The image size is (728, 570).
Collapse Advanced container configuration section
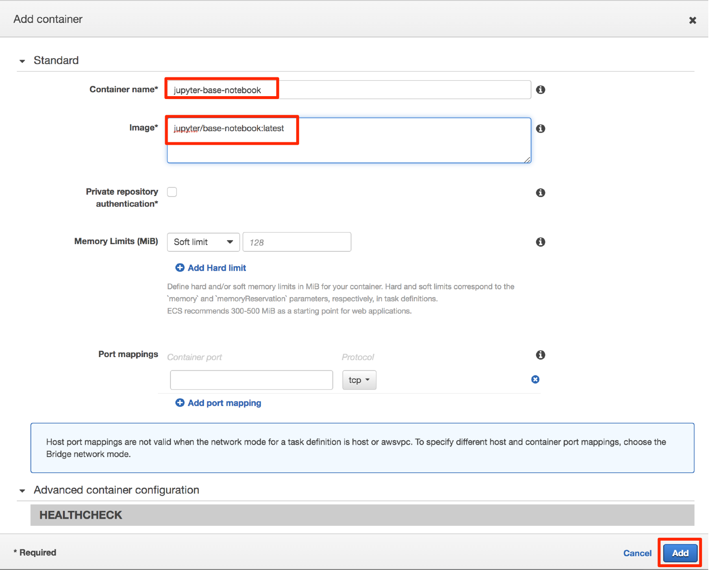22,491
